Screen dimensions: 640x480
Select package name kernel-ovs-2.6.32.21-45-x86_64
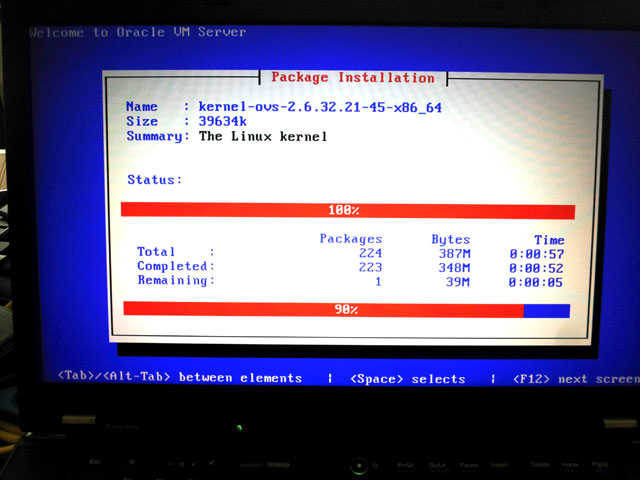click(320, 107)
